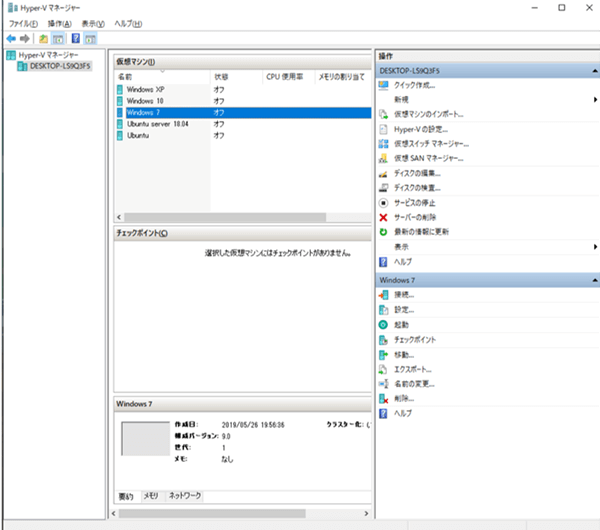Open the ヘルプ(H) menu
Viewport: 600px width, 530px height.
(x=128, y=24)
